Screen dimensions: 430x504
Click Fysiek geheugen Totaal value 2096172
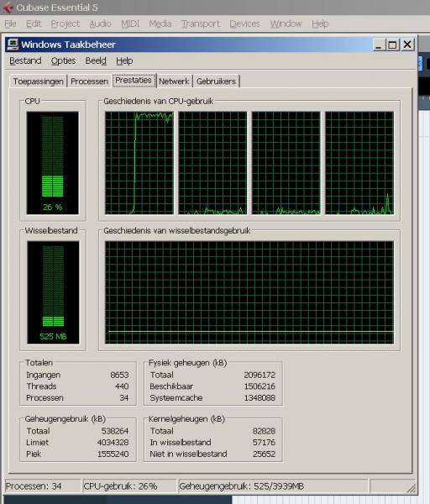[x=260, y=375]
